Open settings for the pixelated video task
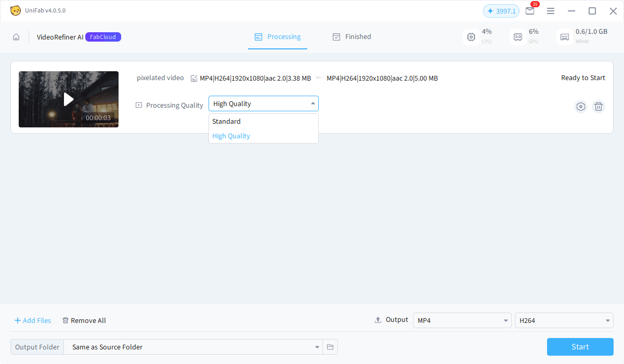This screenshot has height=364, width=624. click(581, 107)
